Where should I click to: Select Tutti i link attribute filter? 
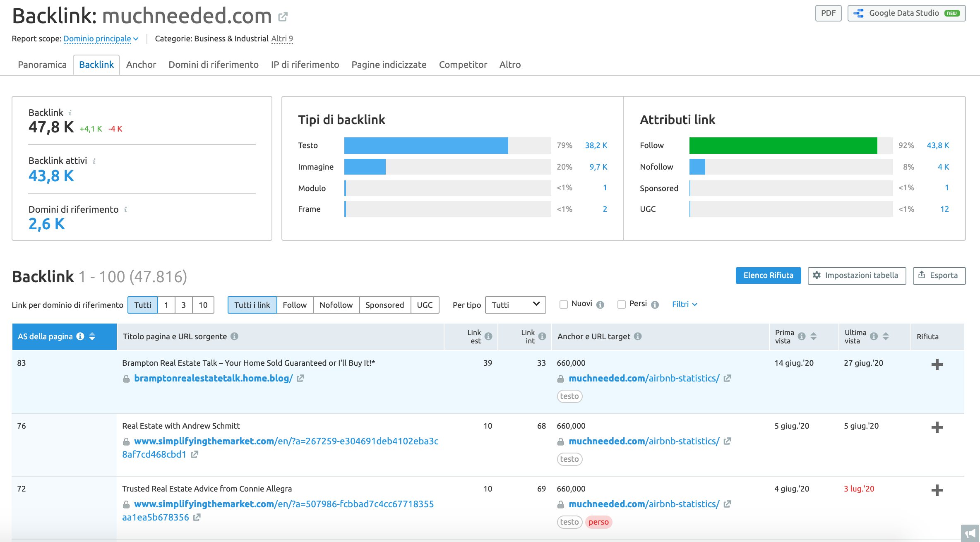[x=252, y=305]
